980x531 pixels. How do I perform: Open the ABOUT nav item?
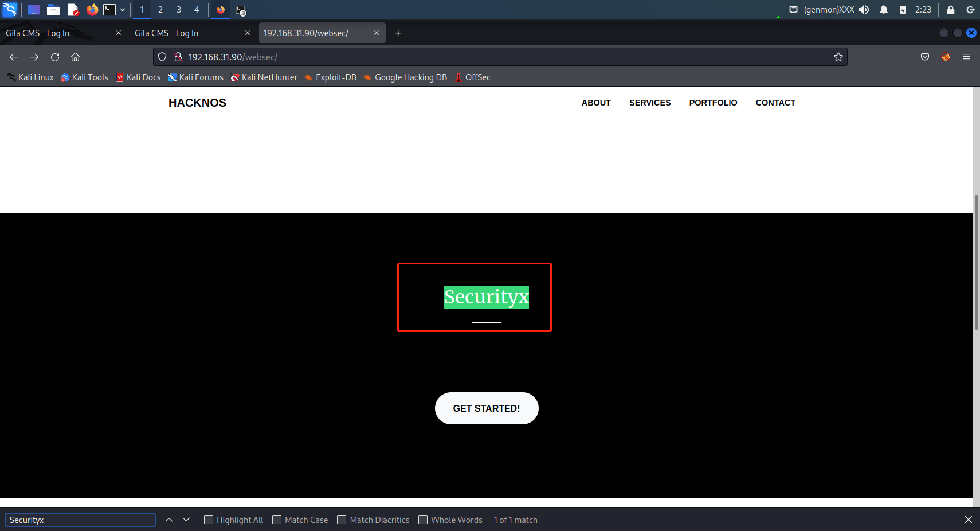(596, 103)
